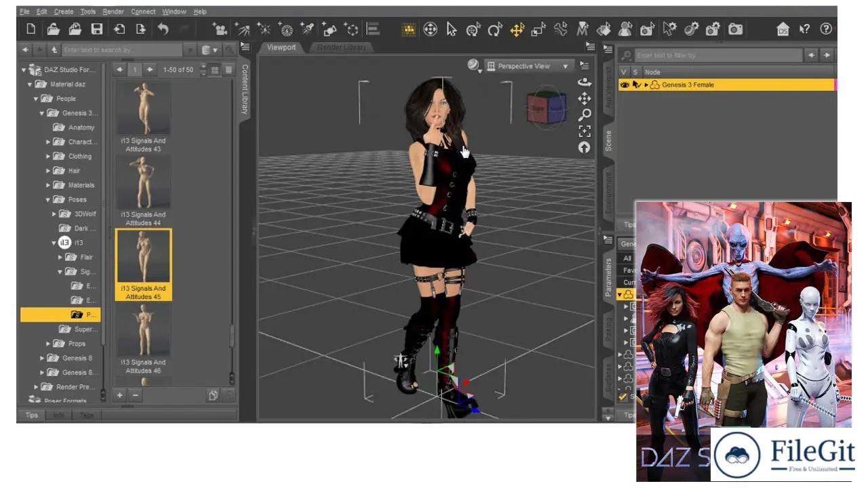
Task: Switch content view to large icon grid
Action: pyautogui.click(x=215, y=70)
